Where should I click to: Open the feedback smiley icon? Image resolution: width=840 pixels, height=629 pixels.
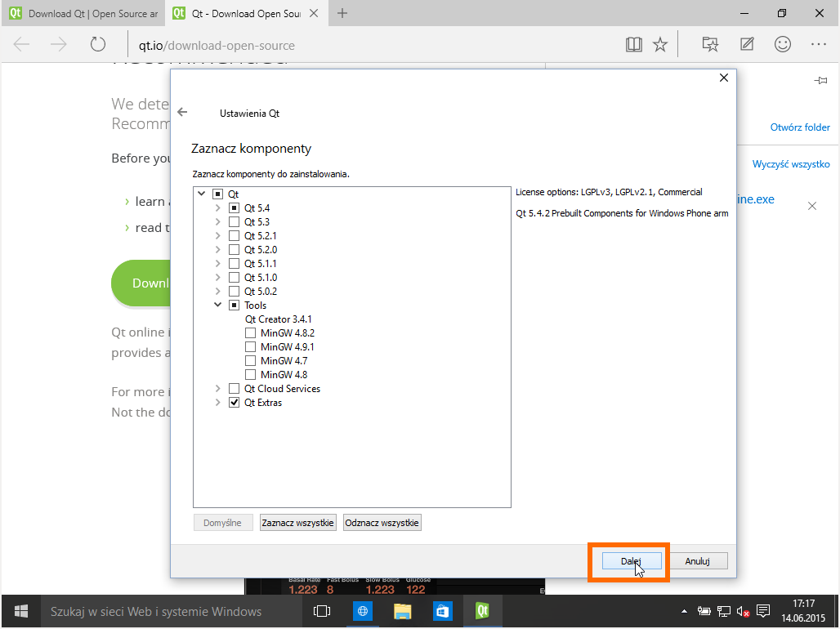point(783,44)
